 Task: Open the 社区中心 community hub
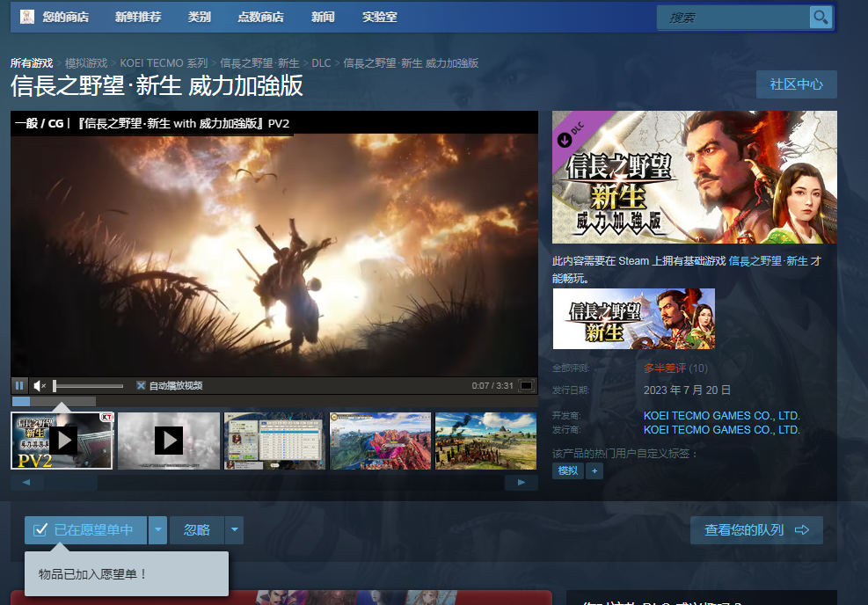(796, 84)
